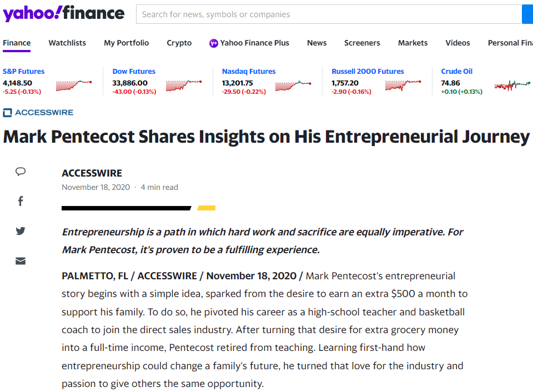Select the Crypto navigation item
The height and width of the screenshot is (392, 533).
(x=179, y=43)
